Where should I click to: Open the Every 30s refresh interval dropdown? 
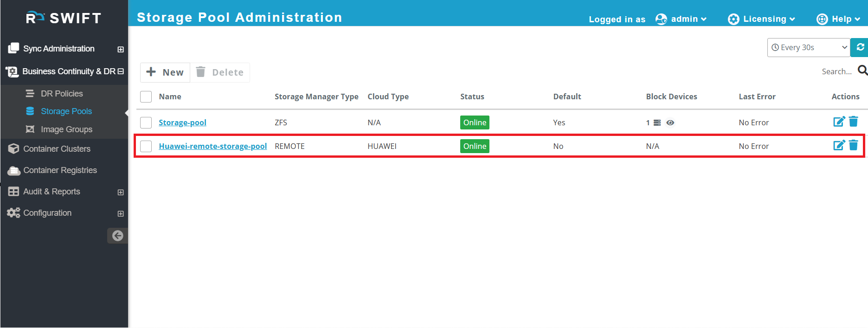tap(808, 47)
